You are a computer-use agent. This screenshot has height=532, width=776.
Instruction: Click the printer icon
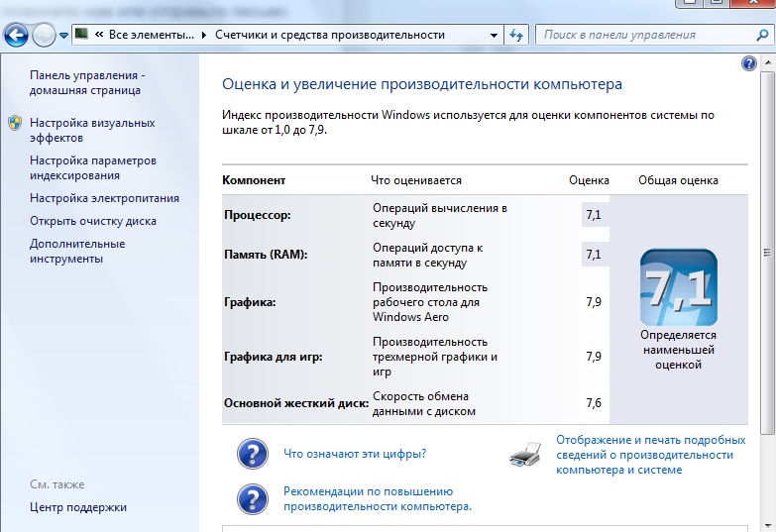525,455
